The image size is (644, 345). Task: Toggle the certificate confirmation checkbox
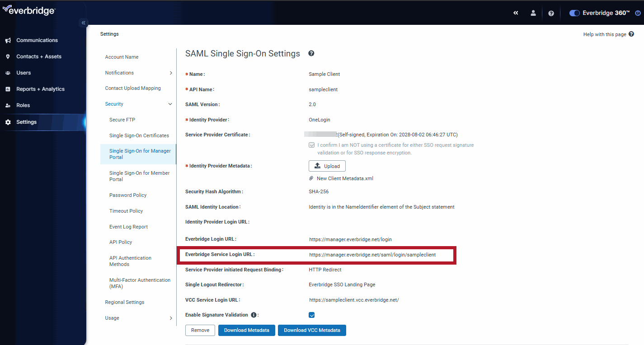pos(312,145)
